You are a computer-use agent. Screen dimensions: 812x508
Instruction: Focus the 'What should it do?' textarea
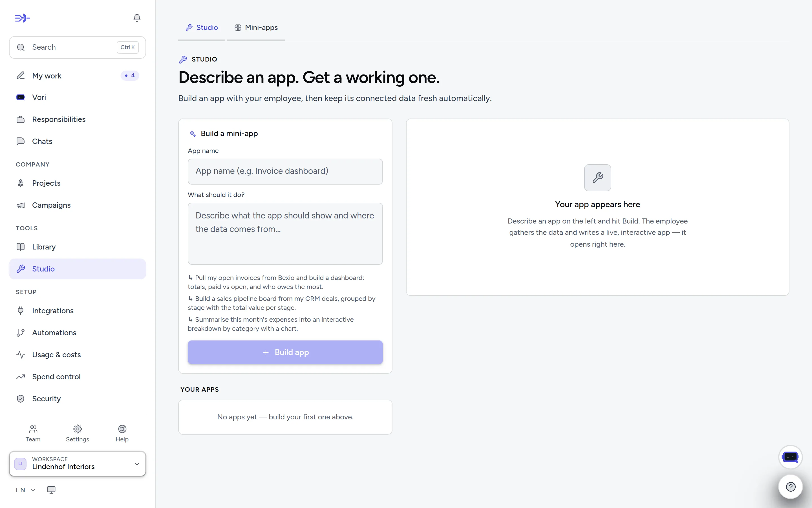pos(285,233)
